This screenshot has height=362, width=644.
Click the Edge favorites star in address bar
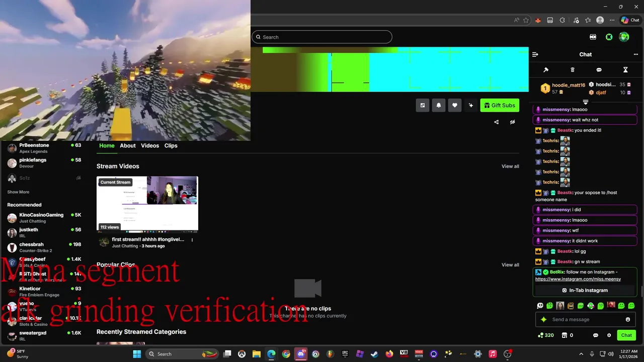[x=526, y=20]
